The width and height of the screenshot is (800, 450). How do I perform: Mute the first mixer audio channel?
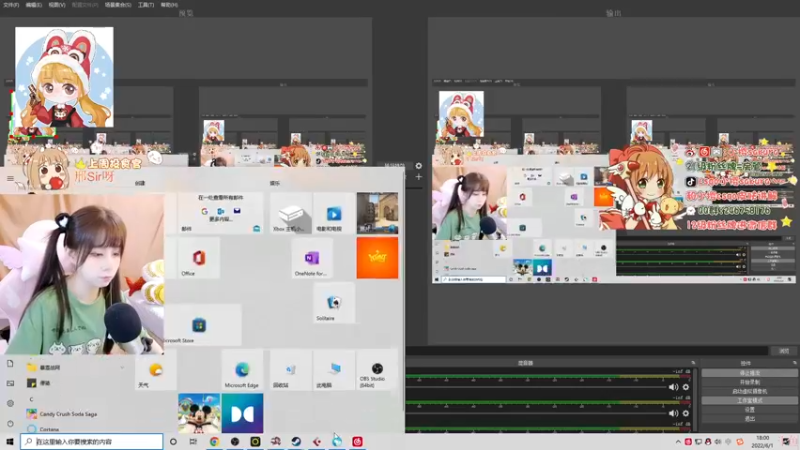[673, 387]
